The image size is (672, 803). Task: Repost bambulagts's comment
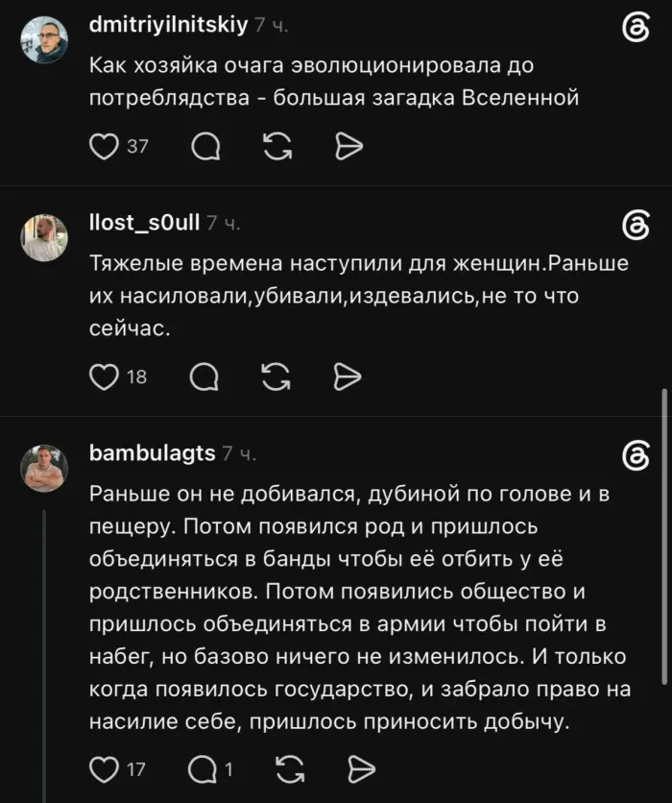290,769
